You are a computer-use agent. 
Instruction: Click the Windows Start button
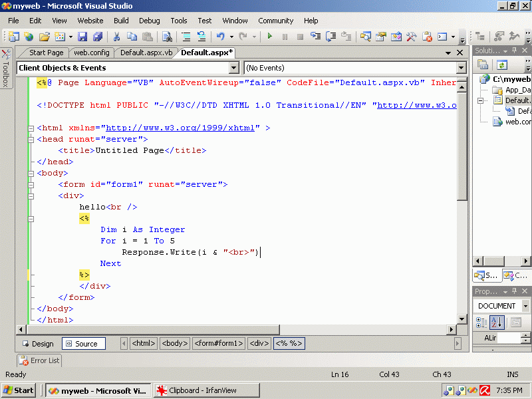[19, 390]
